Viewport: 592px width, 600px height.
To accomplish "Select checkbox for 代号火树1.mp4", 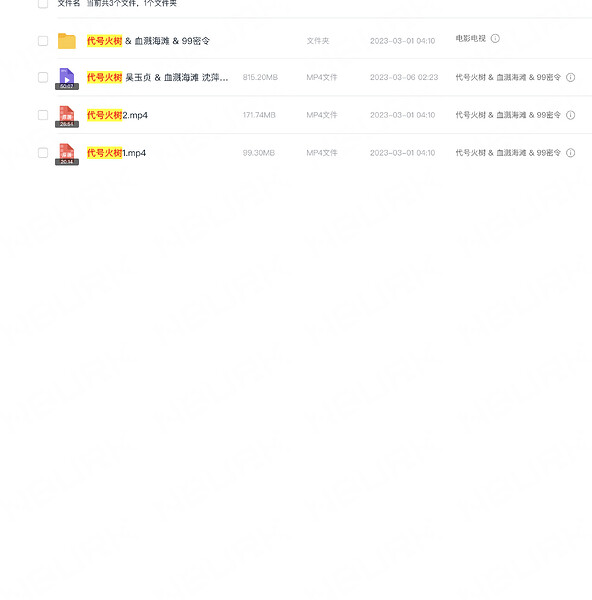I will tap(43, 153).
